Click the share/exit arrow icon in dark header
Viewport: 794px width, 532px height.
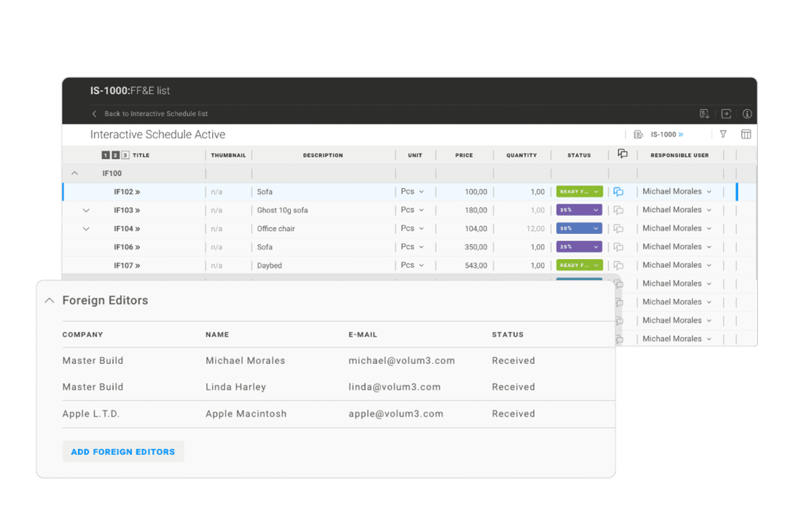(x=726, y=113)
